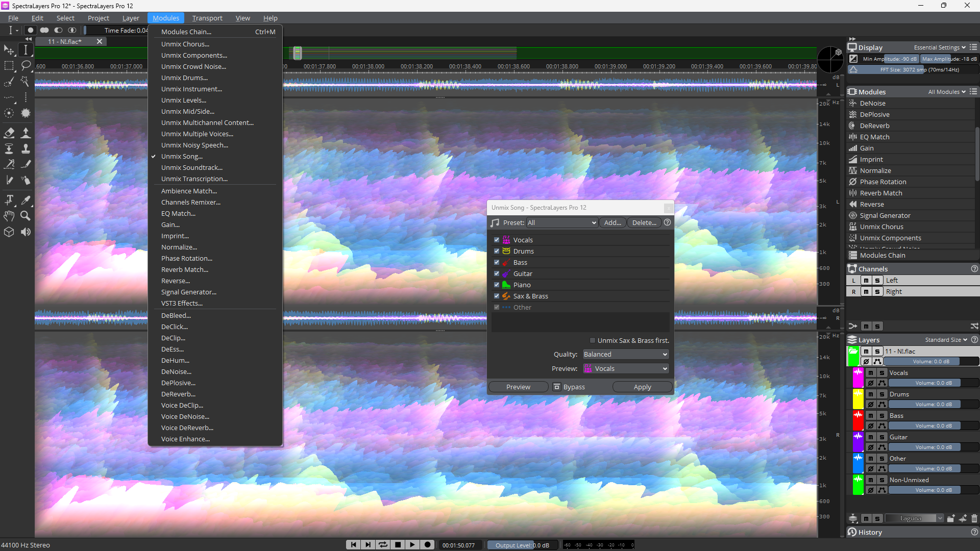Collapse the left tools panel arrows
980x551 pixels.
click(29, 39)
